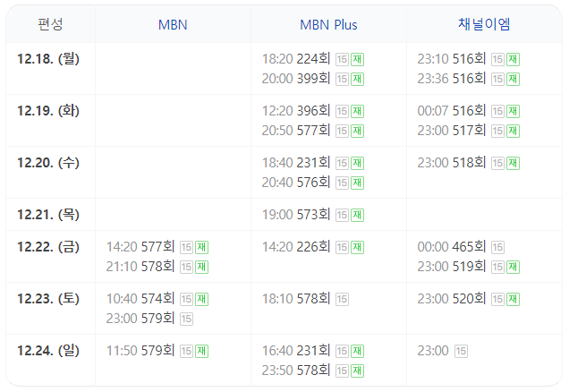Select the 12.19. (화) date row label
The width and height of the screenshot is (569, 392).
(x=48, y=111)
